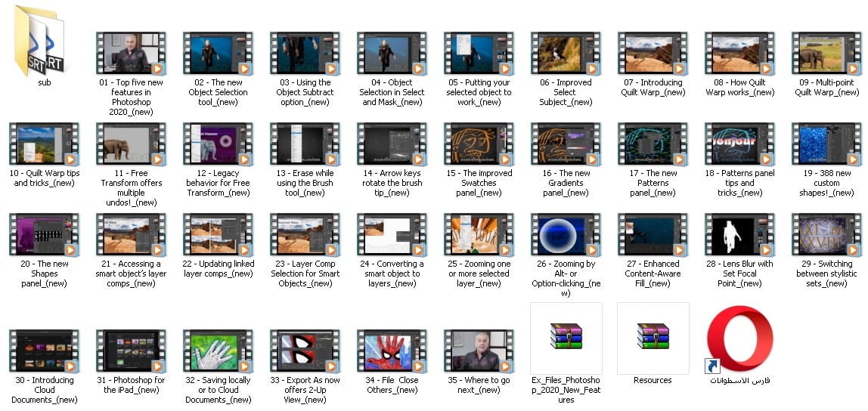Select video 14 Arrow keys rotate brush tip
Screen dimensions: 868x411
point(392,144)
